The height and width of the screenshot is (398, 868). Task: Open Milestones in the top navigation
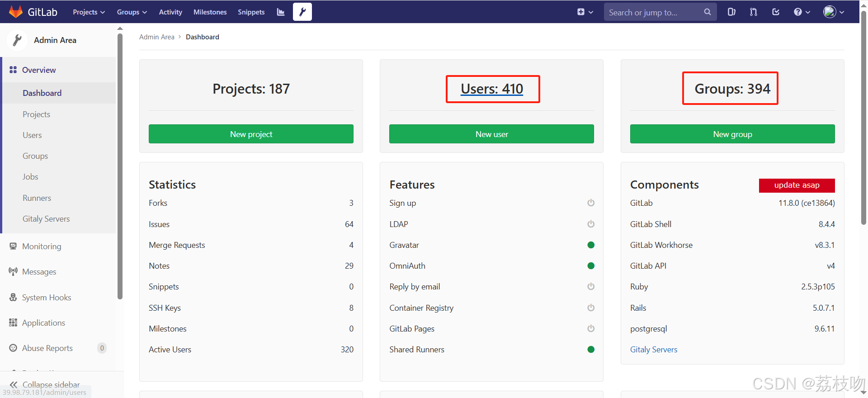tap(210, 12)
